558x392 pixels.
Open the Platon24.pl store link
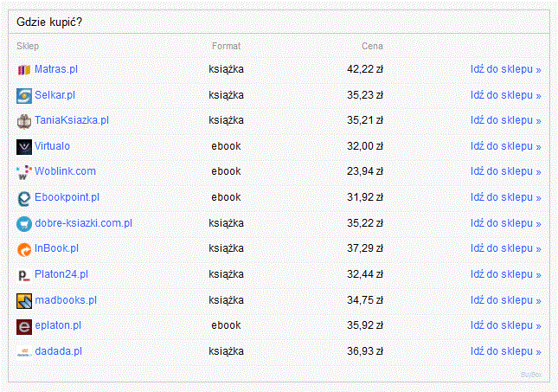(x=61, y=274)
